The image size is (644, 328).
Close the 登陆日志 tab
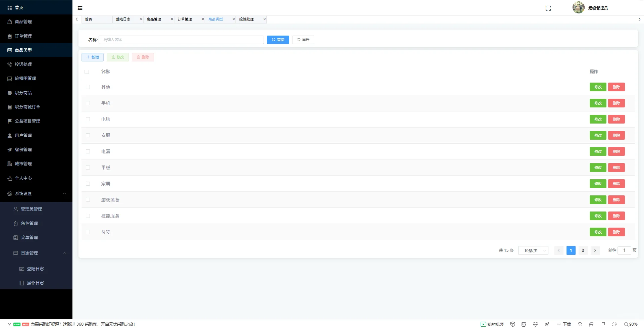pos(141,19)
